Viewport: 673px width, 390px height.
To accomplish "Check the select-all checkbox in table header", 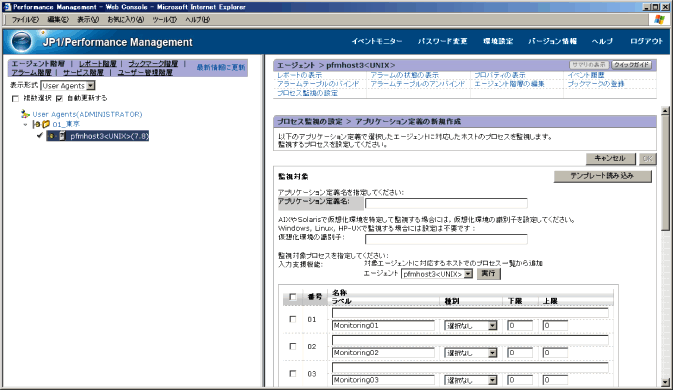I will [293, 296].
